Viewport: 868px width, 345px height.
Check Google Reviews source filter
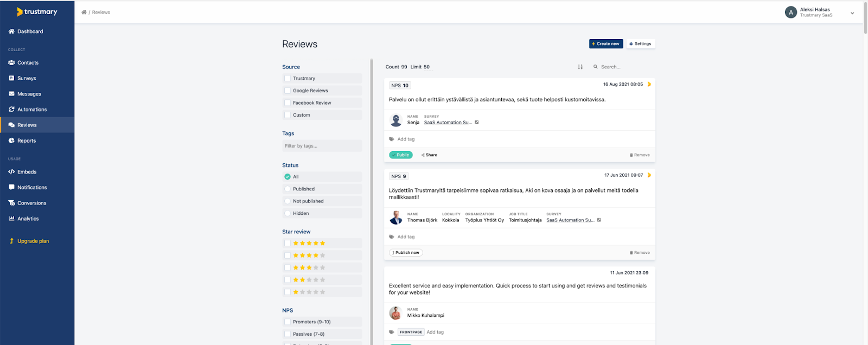(x=288, y=91)
